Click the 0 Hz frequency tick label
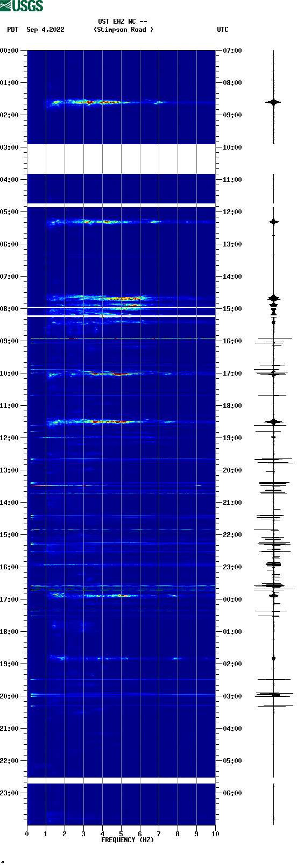This screenshot has width=297, height=868. [x=27, y=834]
